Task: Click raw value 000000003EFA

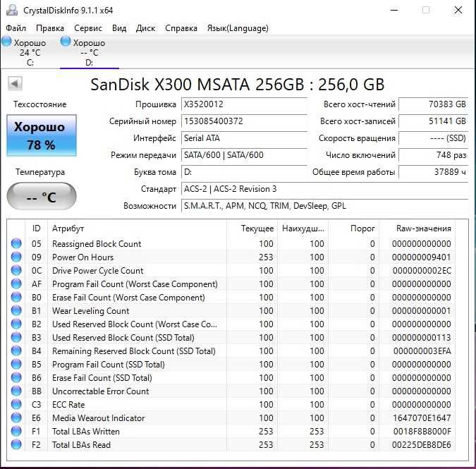Action: (422, 351)
